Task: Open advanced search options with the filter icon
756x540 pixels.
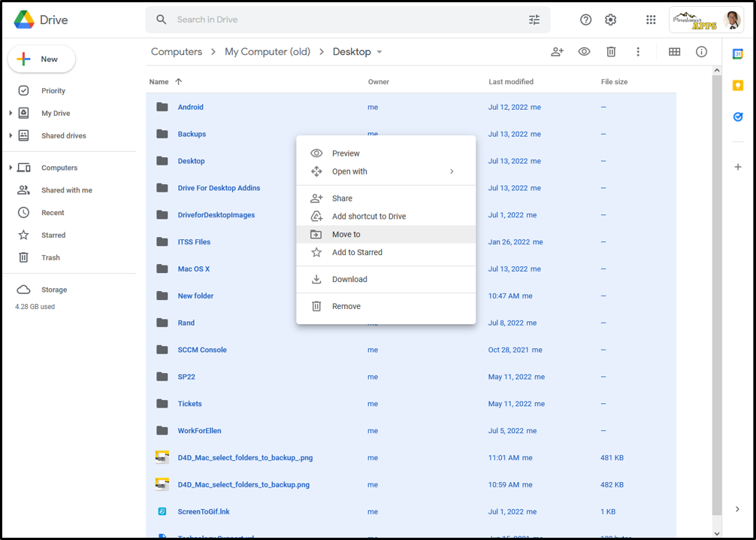Action: [534, 20]
